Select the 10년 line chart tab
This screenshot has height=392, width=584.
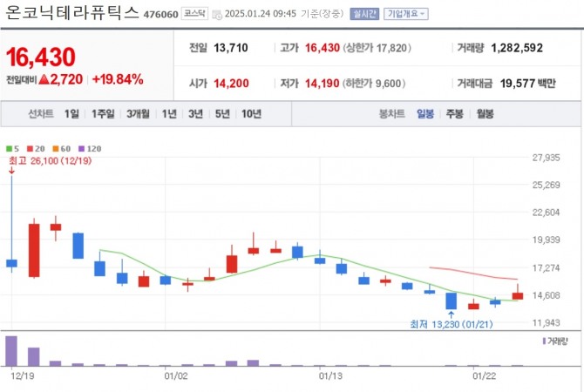251,113
